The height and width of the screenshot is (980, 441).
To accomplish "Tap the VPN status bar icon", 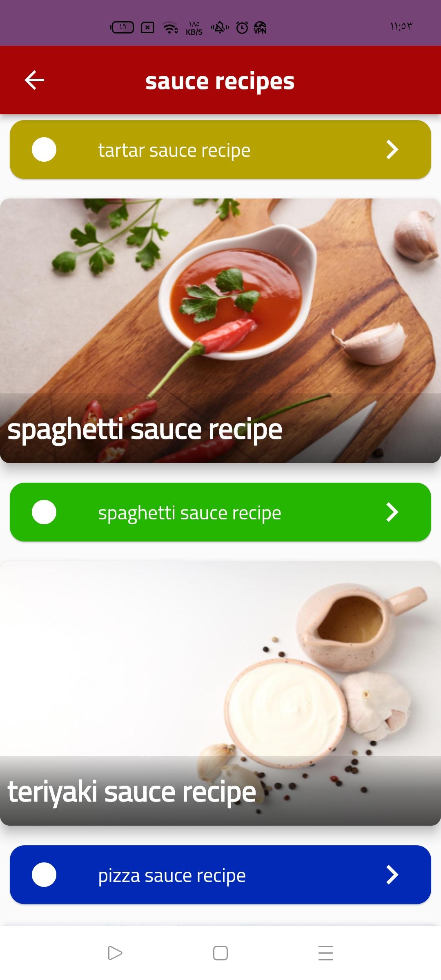I will point(260,28).
